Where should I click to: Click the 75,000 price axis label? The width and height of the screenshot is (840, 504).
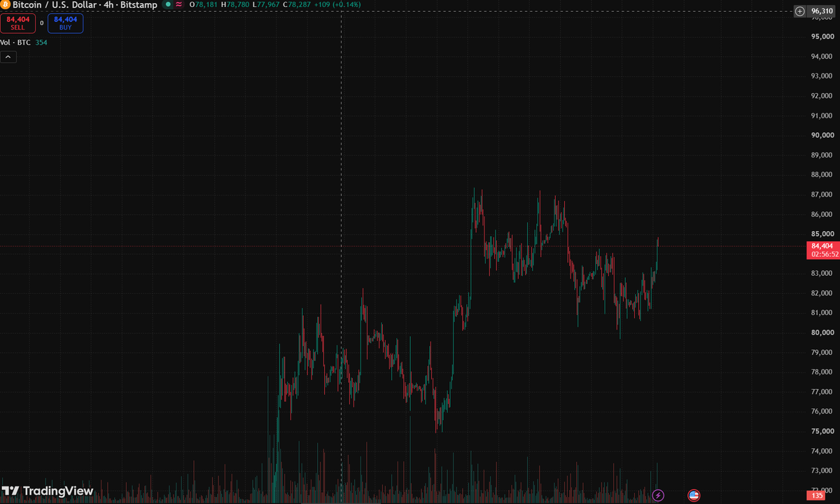(822, 431)
